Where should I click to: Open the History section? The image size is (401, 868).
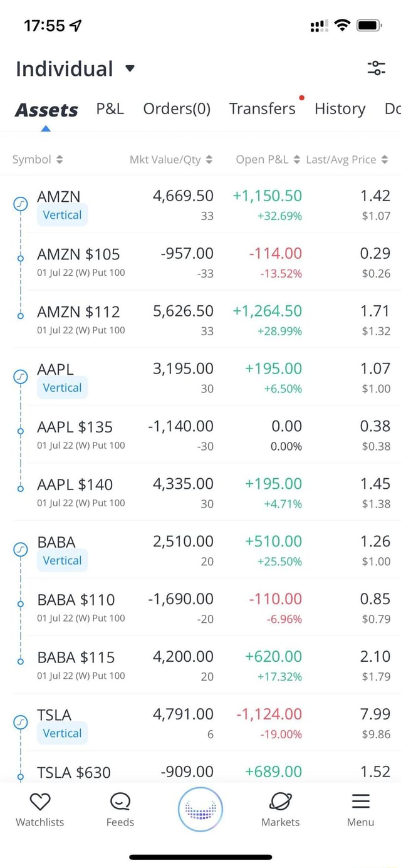(340, 108)
